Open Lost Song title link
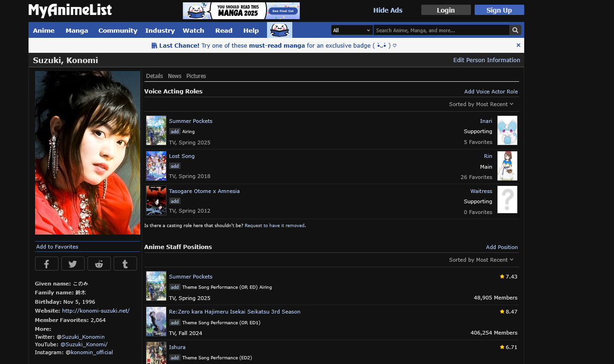Screen dimensions: 614x364 pyautogui.click(x=182, y=156)
